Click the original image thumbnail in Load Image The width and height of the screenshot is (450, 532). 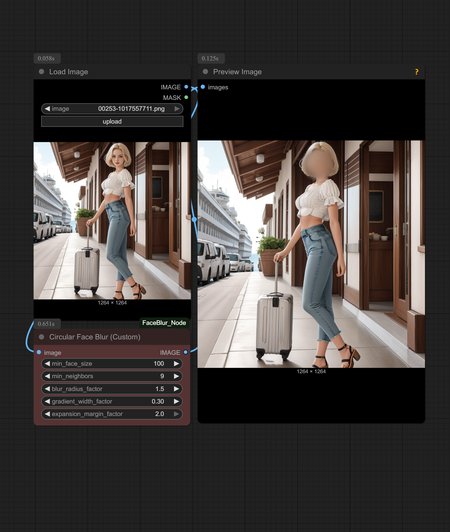coord(112,221)
